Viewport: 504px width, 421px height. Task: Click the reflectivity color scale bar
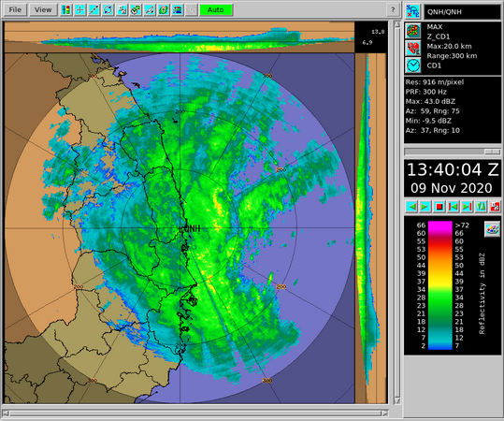[440, 285]
